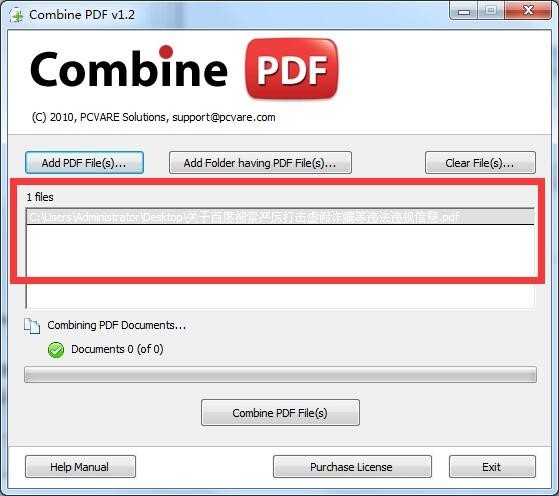The image size is (559, 496).
Task: Click the combining progress bar
Action: [280, 375]
